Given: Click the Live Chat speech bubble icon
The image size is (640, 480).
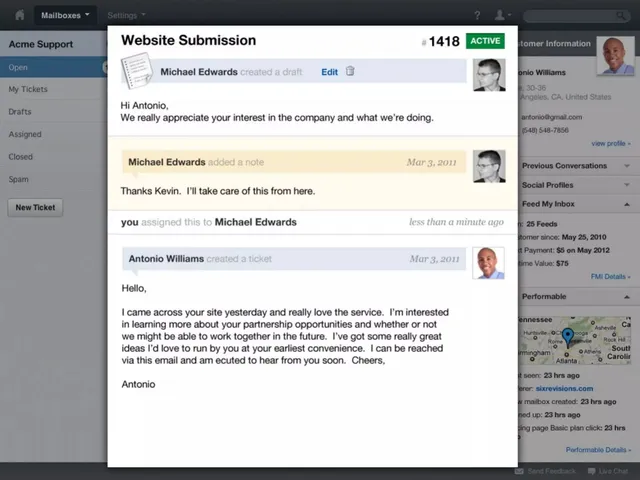Looking at the screenshot, I should tap(591, 471).
